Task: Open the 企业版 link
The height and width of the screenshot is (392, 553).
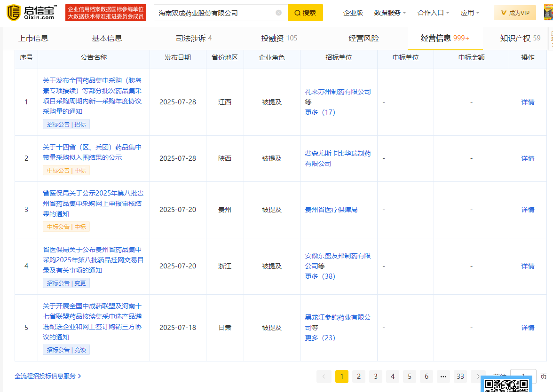Action: [x=353, y=13]
